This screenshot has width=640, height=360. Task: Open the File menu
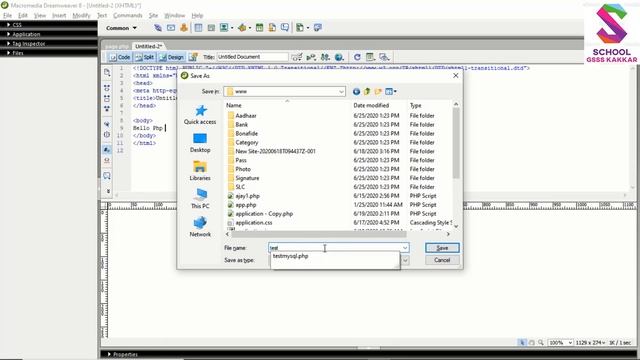tap(7, 16)
